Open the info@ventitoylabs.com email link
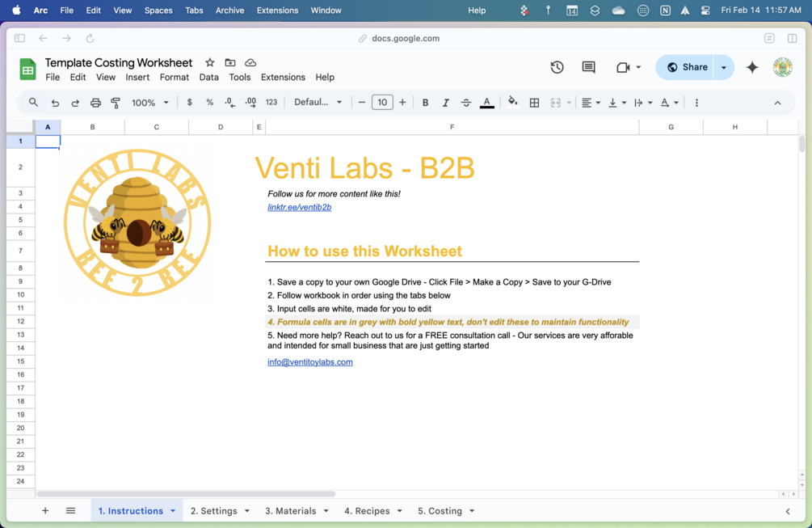Screen dimensions: 812x528 309,362
